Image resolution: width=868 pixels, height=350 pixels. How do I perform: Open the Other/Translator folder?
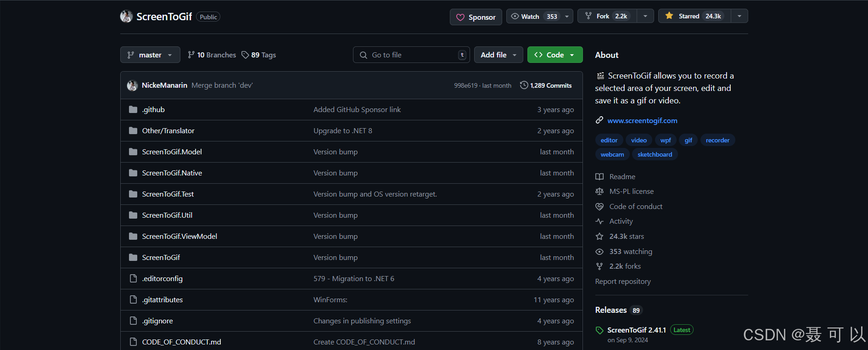click(168, 130)
